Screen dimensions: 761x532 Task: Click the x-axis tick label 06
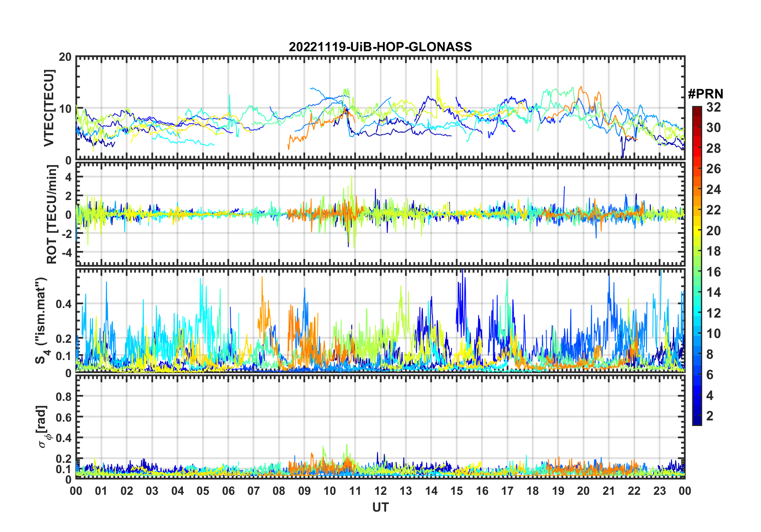[228, 491]
